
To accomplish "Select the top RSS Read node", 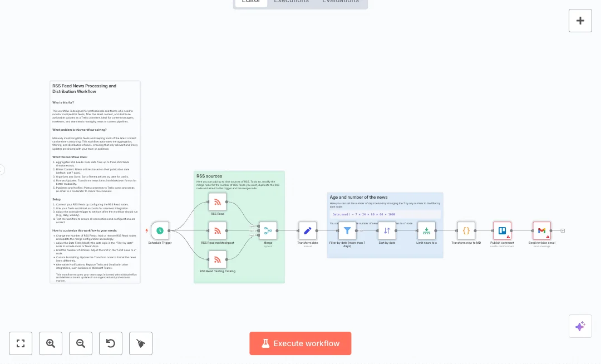I will tap(218, 202).
